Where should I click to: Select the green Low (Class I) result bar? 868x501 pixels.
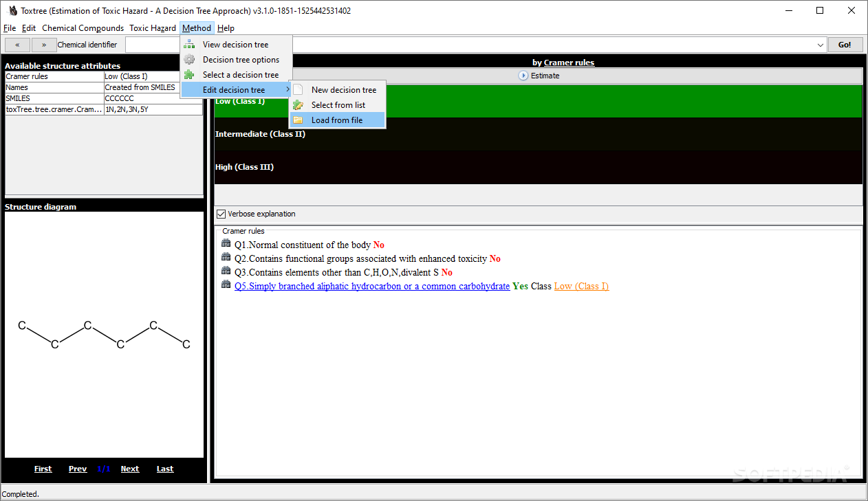(x=539, y=101)
